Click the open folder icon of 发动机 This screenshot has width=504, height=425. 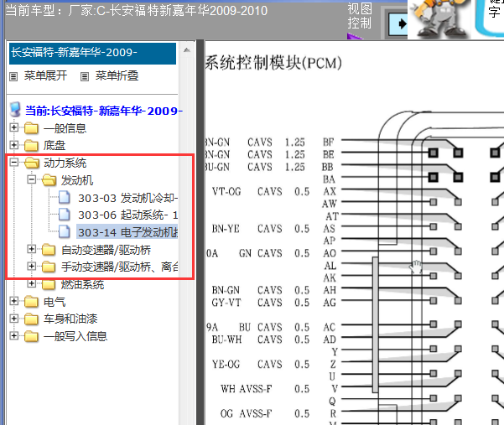tap(49, 180)
